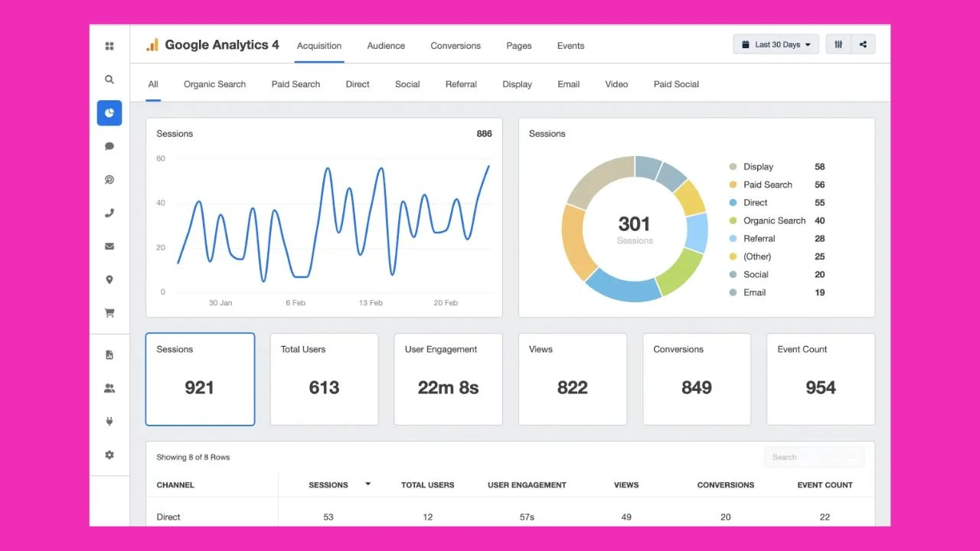Switch to the Acquisition tab
The height and width of the screenshot is (551, 980).
[319, 46]
